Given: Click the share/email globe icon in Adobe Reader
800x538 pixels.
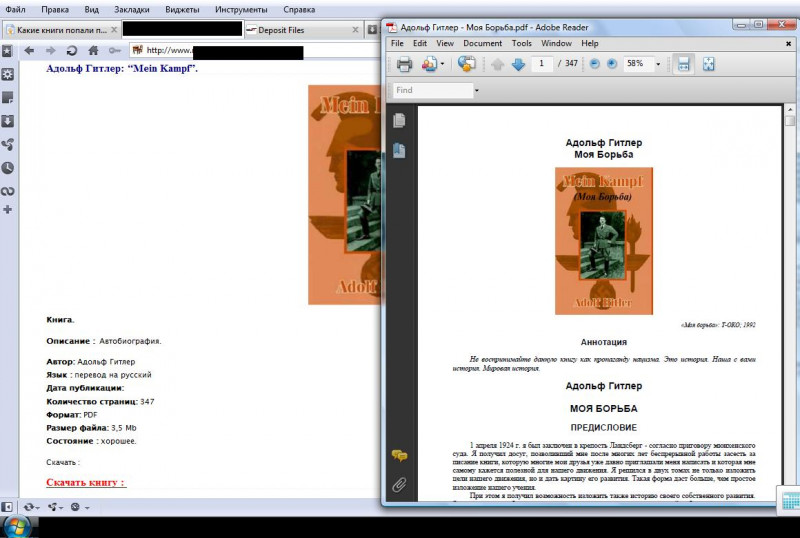Looking at the screenshot, I should pos(466,64).
